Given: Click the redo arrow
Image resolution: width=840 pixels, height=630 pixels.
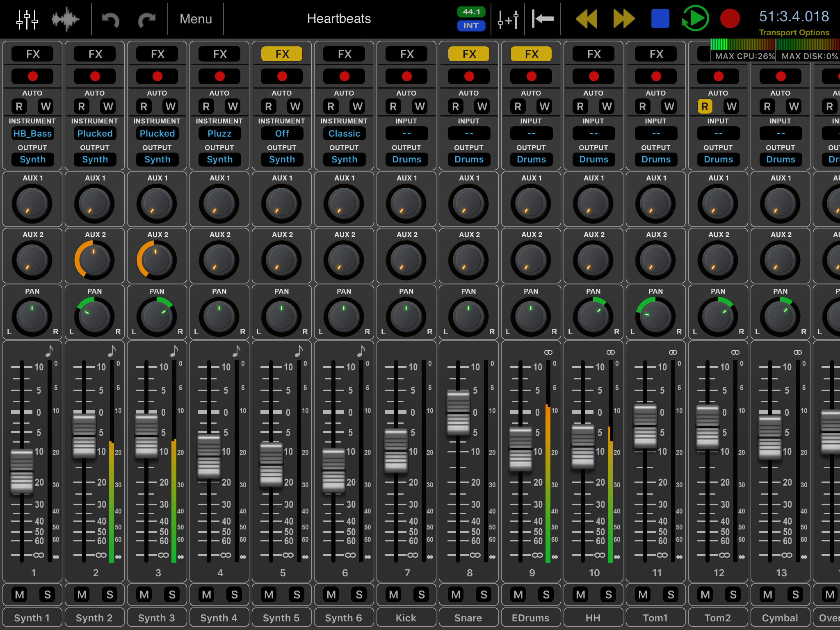Looking at the screenshot, I should [x=147, y=19].
